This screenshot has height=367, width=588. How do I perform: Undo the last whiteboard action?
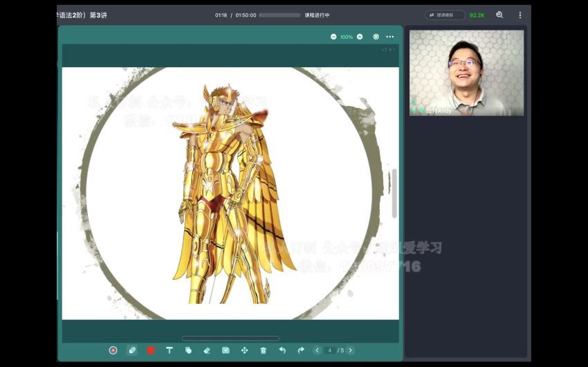(282, 350)
